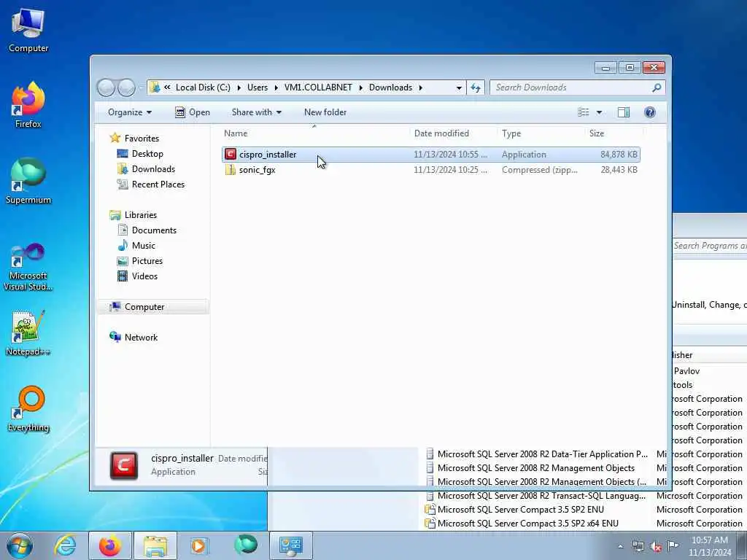Navigate to VM1.COLLABNET in the breadcrumb

pyautogui.click(x=318, y=87)
